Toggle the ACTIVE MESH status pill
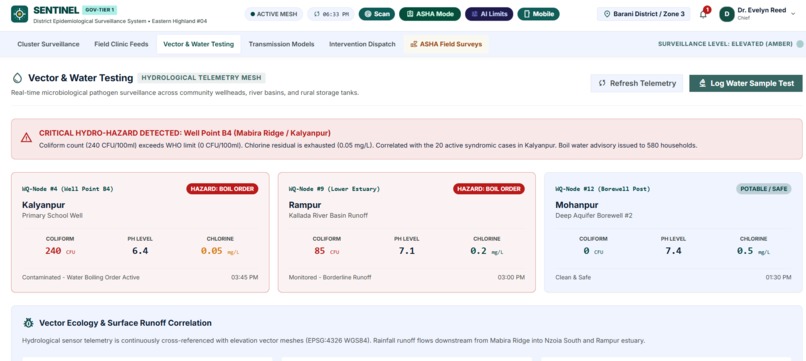806x361 pixels. (x=273, y=14)
